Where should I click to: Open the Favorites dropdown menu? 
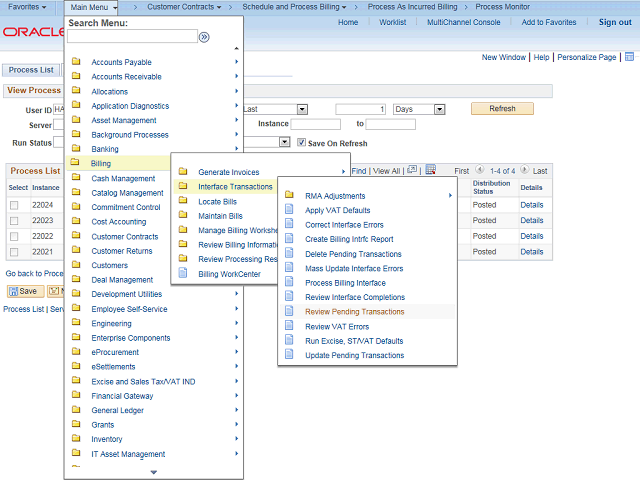click(27, 7)
